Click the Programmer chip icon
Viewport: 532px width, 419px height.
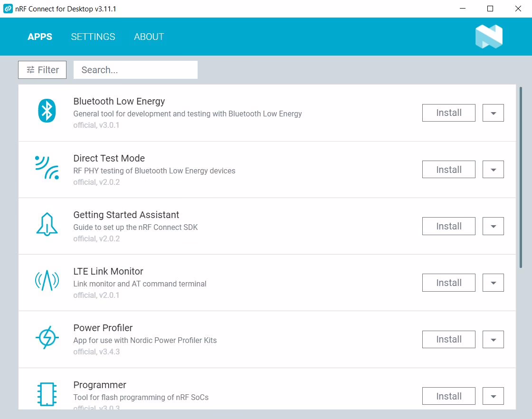[x=47, y=394]
